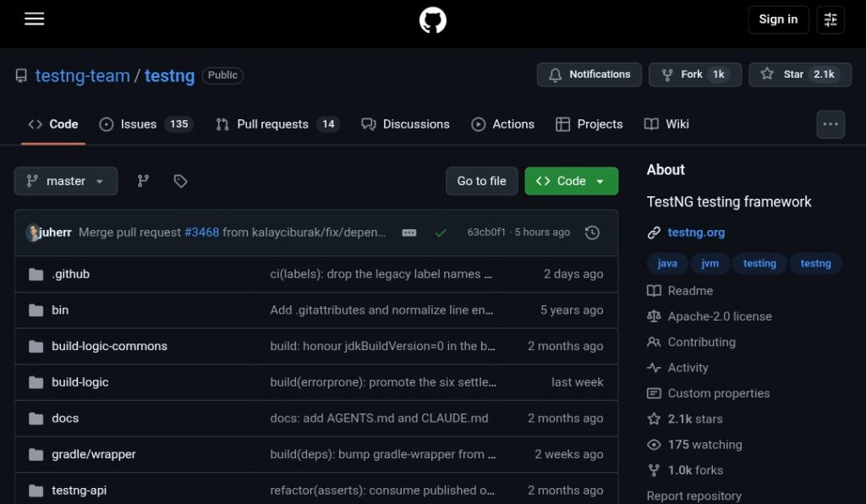Click the gradle/wrapper folder icon
The width and height of the screenshot is (866, 504).
[36, 454]
